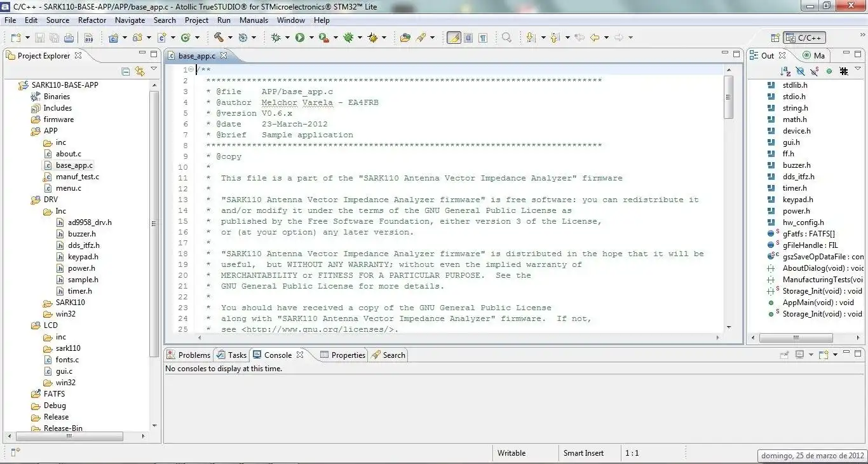Viewport: 868px width, 464px height.
Task: Toggle Show Whitespace Characters button
Action: pyautogui.click(x=483, y=38)
